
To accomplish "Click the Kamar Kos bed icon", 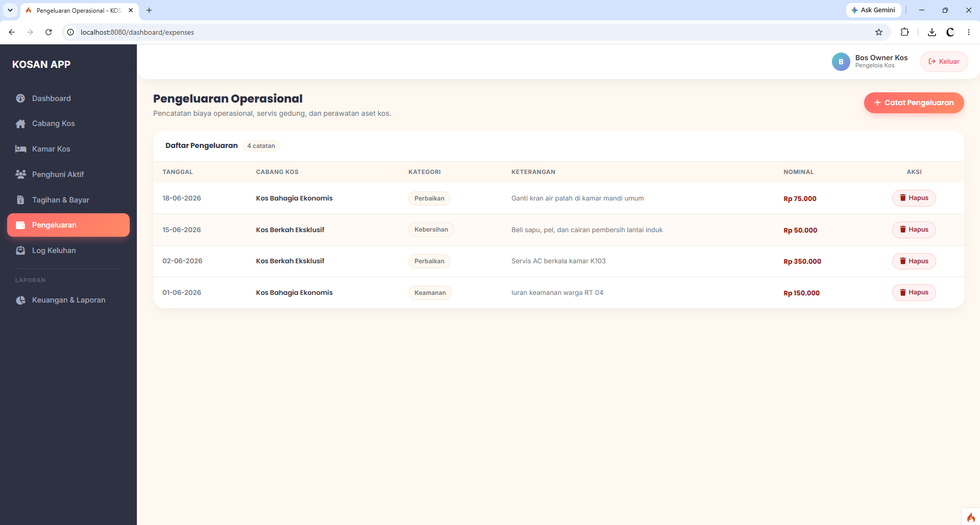I will coord(20,149).
